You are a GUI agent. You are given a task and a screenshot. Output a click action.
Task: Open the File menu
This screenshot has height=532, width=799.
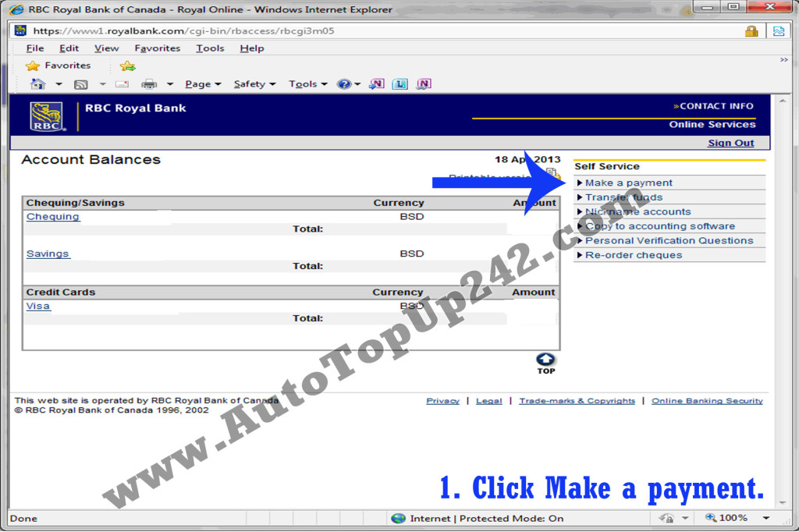coord(35,48)
